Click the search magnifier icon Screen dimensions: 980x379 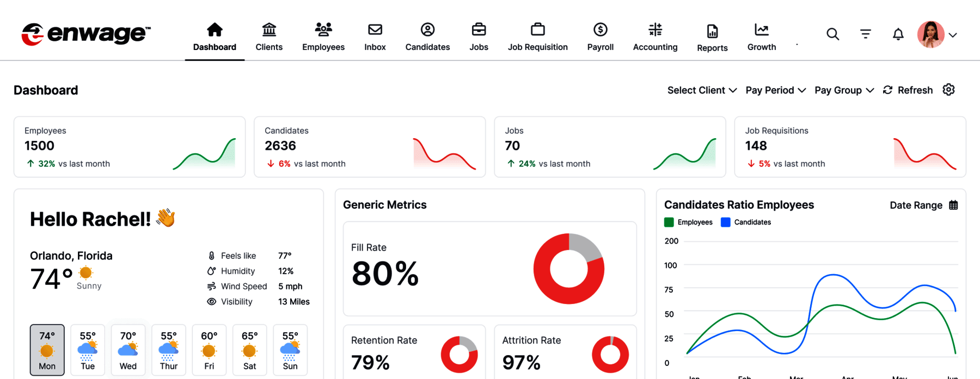832,34
